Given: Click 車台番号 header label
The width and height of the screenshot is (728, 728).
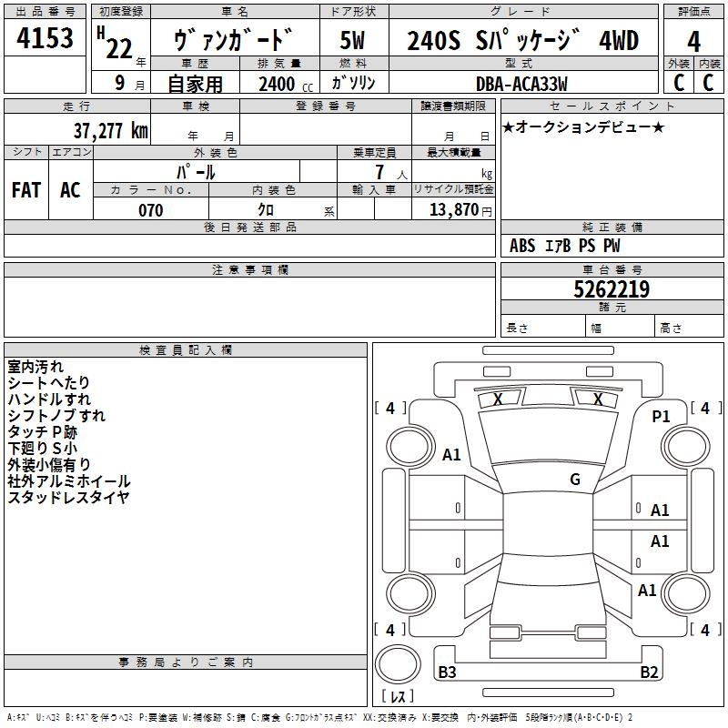Looking at the screenshot, I should point(612,269).
